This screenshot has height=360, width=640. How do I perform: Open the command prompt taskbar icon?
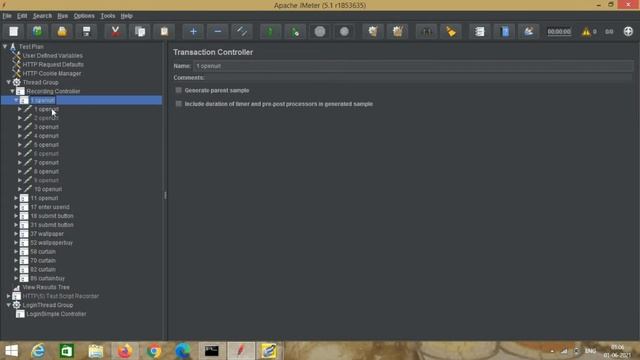click(x=211, y=351)
